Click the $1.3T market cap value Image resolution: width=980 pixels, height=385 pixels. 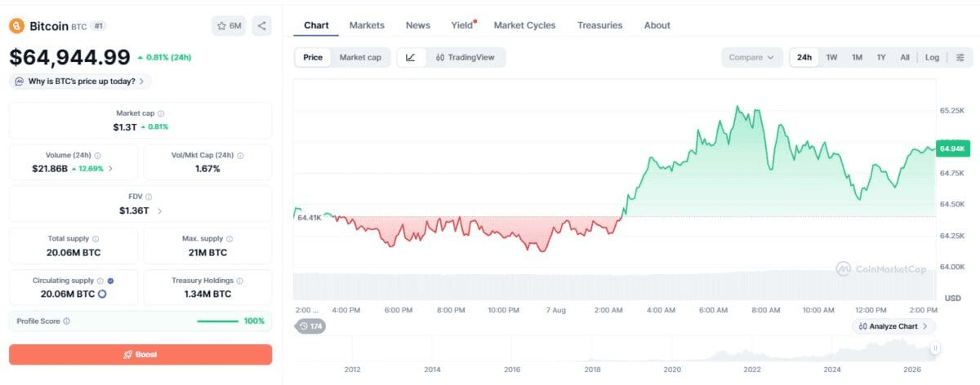point(125,127)
